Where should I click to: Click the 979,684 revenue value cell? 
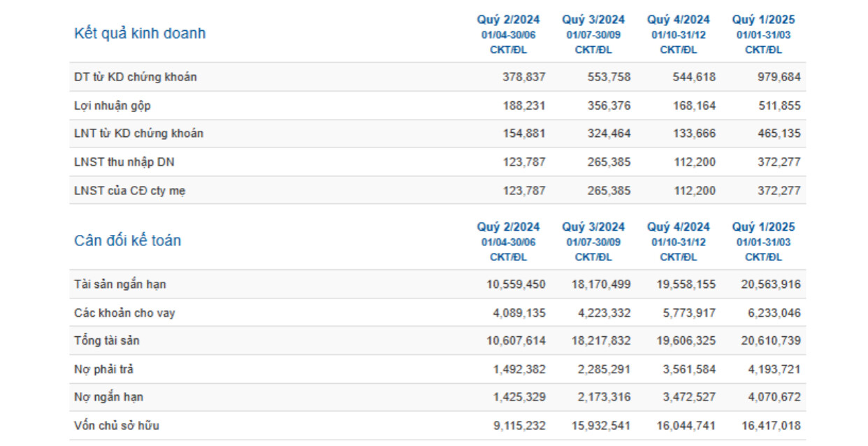click(x=779, y=77)
